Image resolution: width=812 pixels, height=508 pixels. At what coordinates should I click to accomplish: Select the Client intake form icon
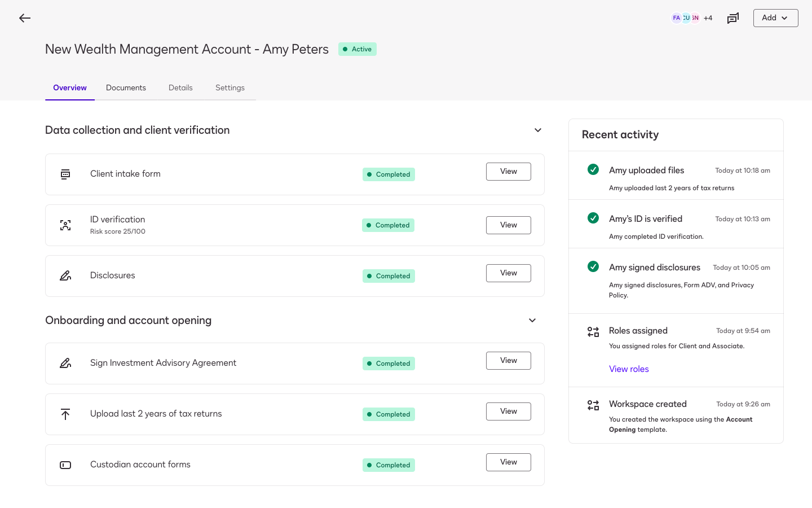[65, 174]
